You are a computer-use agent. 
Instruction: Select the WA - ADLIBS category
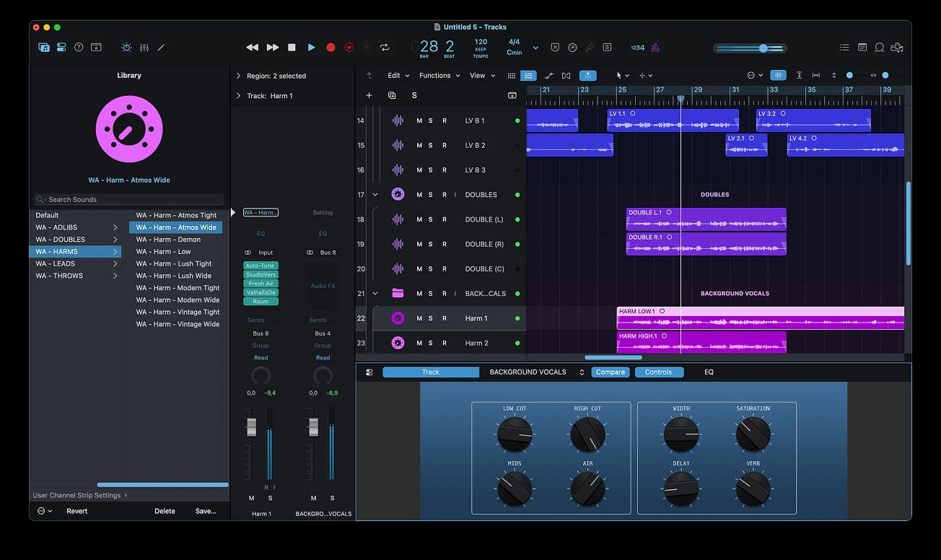coord(75,227)
